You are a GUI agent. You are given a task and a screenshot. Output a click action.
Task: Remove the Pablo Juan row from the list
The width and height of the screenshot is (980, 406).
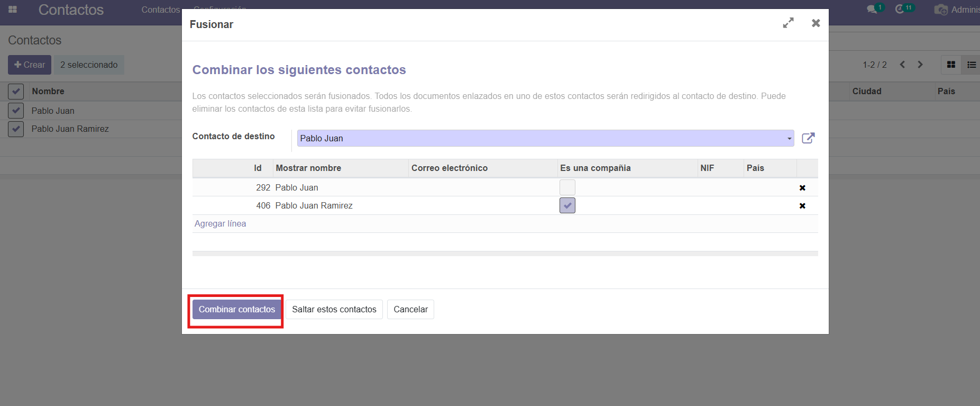click(x=802, y=188)
